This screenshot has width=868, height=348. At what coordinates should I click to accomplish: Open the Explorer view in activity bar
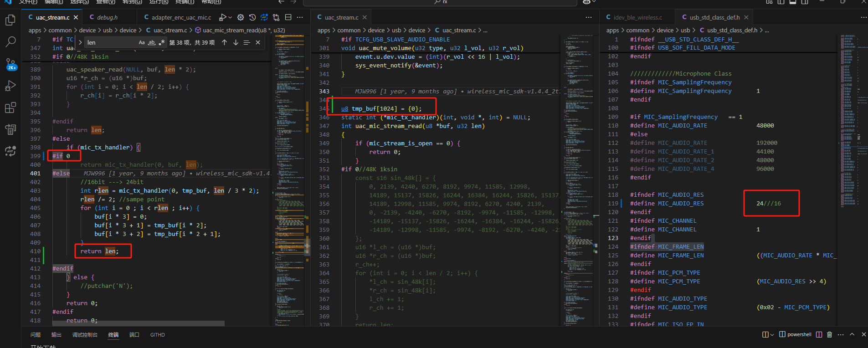[10, 20]
